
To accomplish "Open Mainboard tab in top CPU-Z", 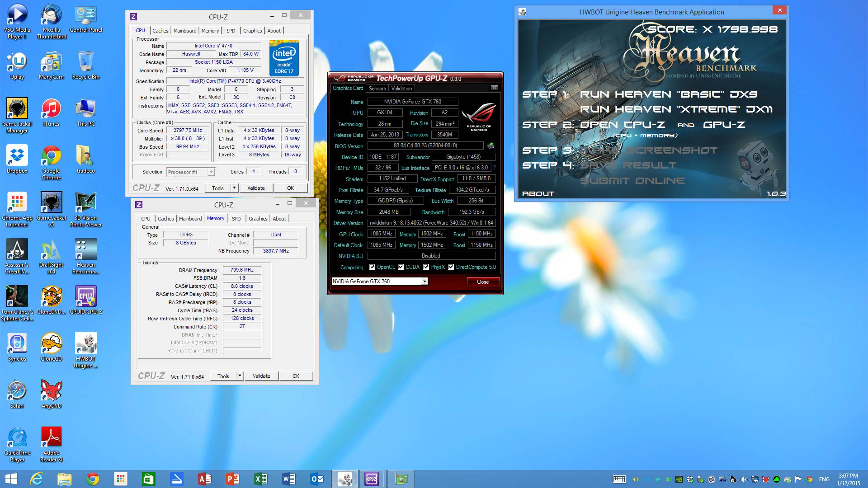I will point(185,31).
